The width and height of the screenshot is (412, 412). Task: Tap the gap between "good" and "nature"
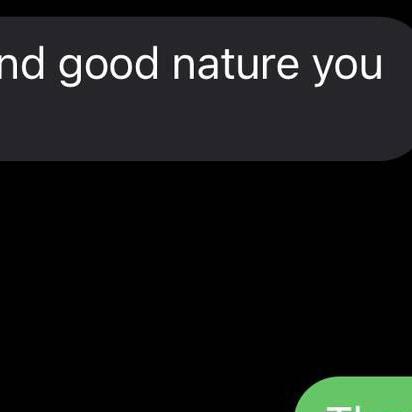(x=165, y=65)
